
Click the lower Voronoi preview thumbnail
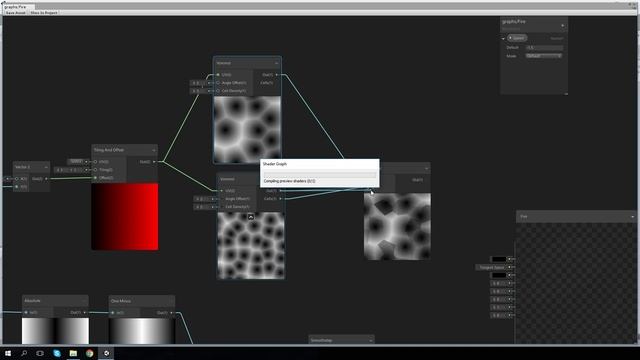coord(251,245)
